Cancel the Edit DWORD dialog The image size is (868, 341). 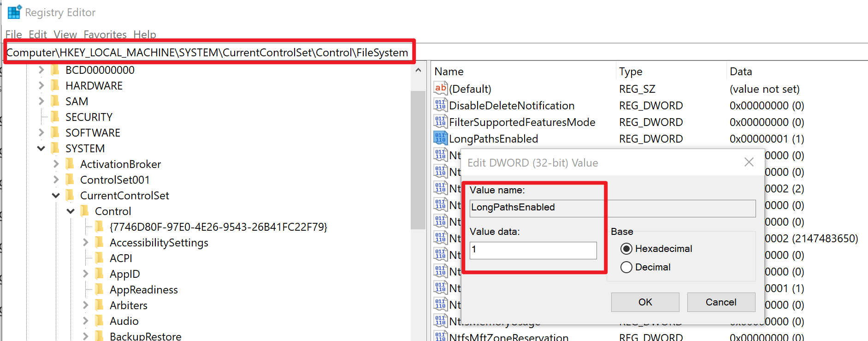(x=720, y=302)
